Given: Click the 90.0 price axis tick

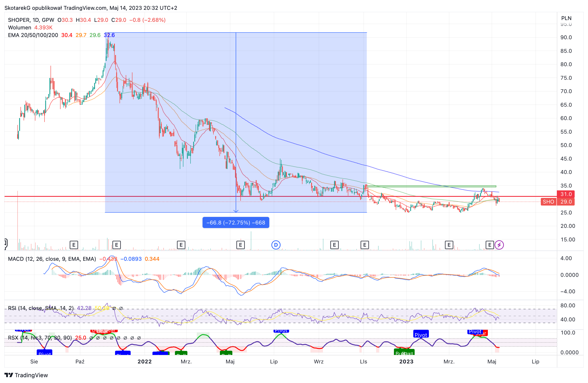Looking at the screenshot, I should click(566, 37).
